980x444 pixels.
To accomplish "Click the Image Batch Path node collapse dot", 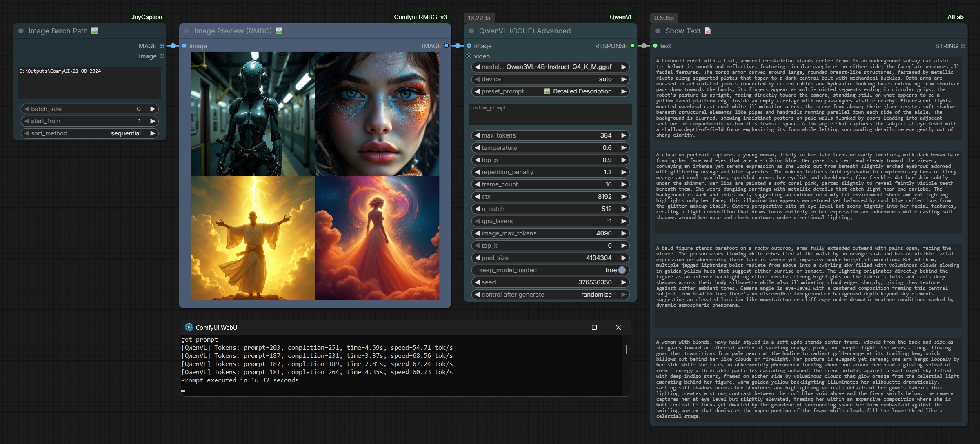I will coord(21,31).
